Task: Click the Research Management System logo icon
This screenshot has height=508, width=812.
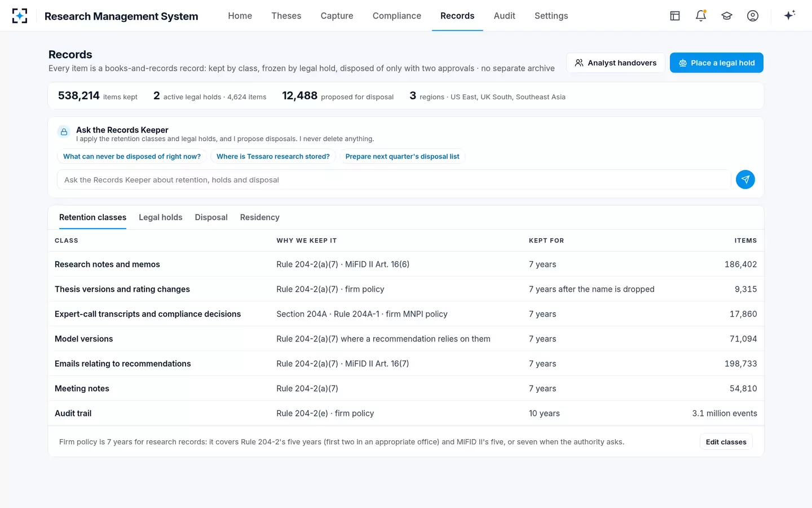Action: pos(20,16)
